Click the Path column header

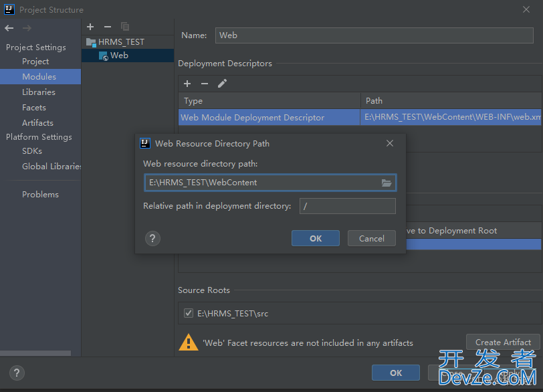click(451, 101)
